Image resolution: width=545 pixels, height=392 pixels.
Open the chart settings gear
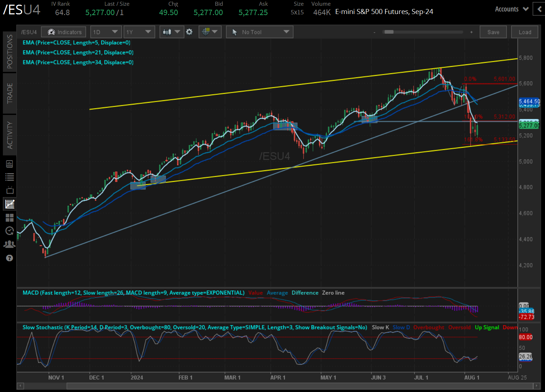(x=189, y=32)
